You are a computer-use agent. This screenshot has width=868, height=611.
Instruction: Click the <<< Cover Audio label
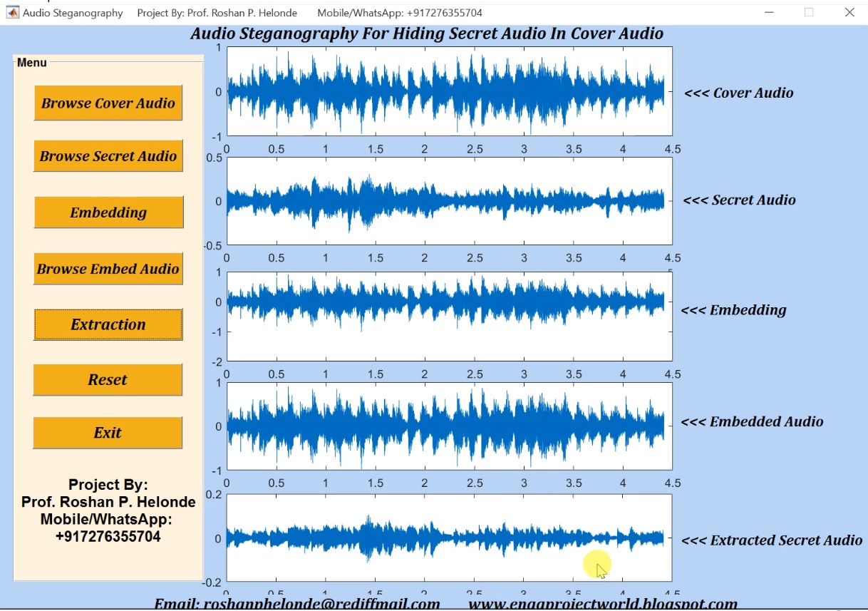click(740, 93)
